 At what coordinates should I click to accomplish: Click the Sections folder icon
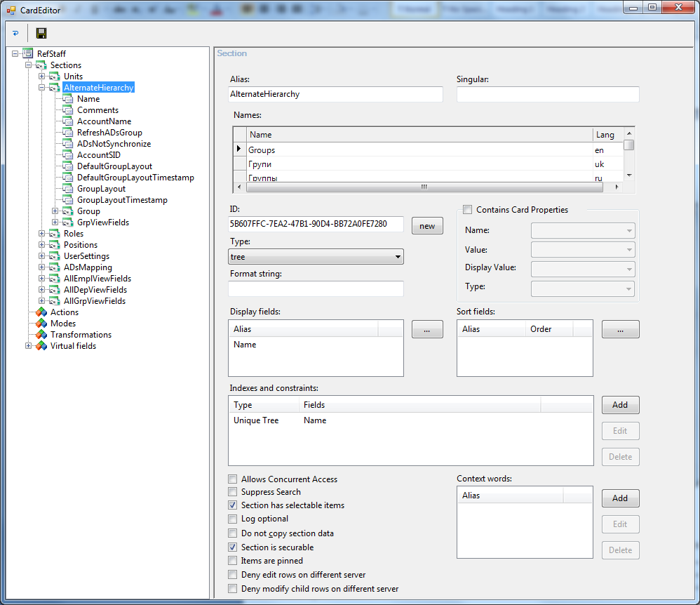coord(41,65)
